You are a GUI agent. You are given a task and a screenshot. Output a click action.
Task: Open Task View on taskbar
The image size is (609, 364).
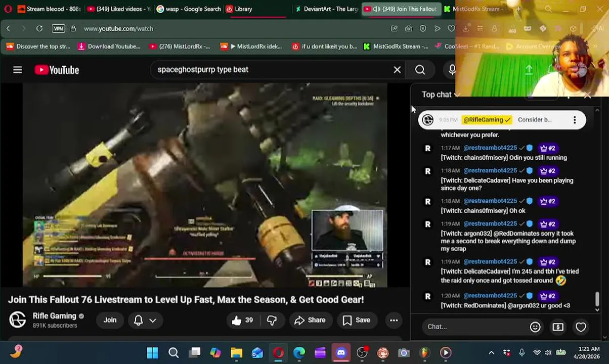(x=195, y=353)
